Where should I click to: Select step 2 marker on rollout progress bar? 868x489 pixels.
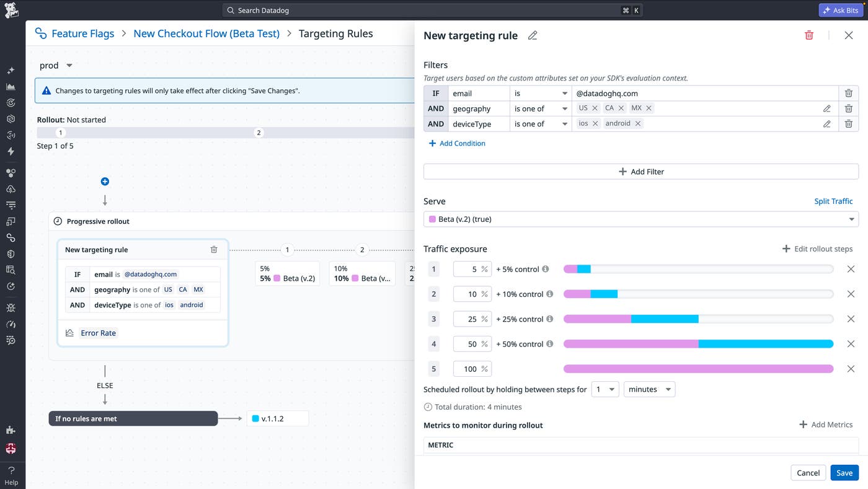pos(259,133)
